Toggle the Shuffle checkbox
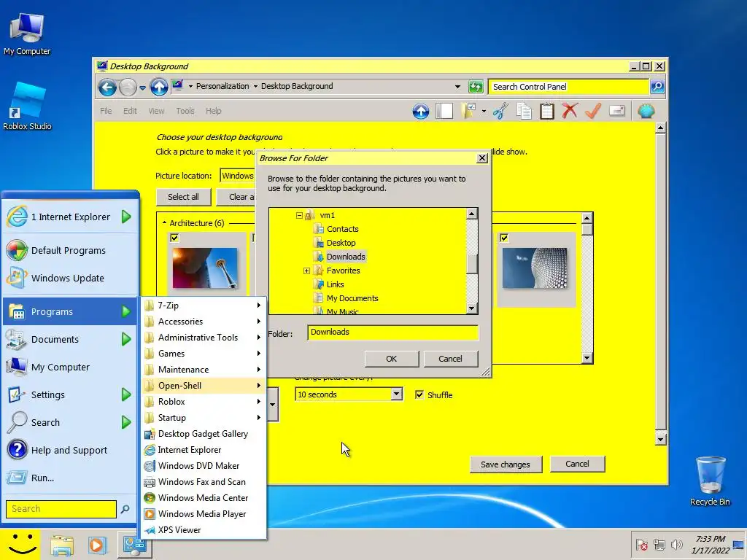The height and width of the screenshot is (560, 747). (x=419, y=394)
